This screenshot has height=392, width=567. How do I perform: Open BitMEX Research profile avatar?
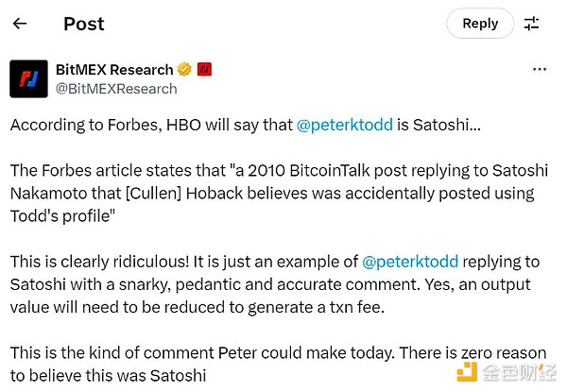pos(28,78)
